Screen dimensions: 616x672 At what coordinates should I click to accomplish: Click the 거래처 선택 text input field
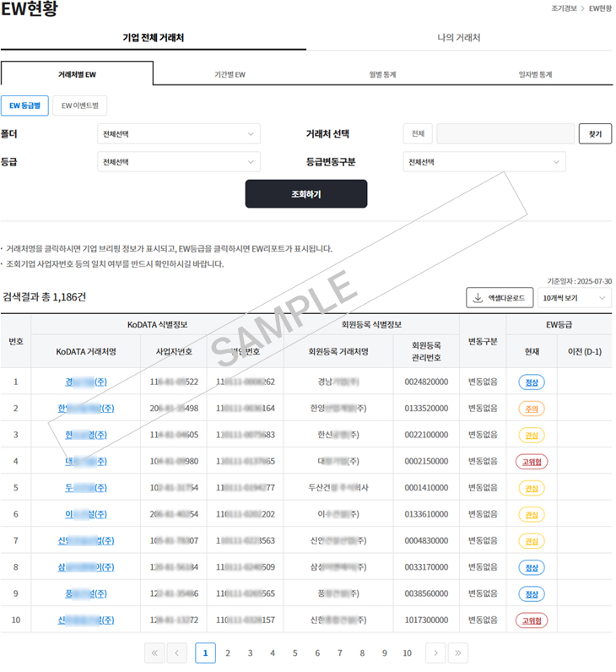click(505, 133)
